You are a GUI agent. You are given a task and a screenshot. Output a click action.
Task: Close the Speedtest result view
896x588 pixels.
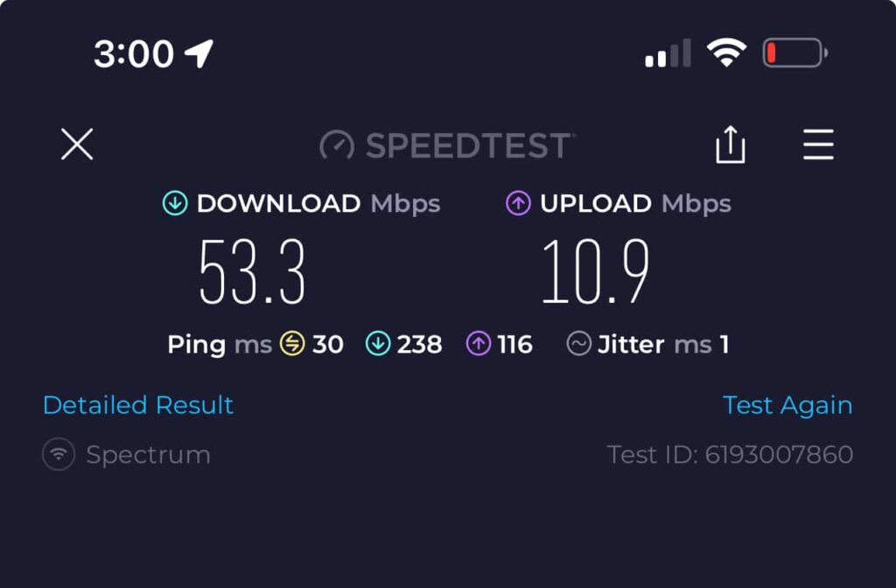(x=77, y=144)
